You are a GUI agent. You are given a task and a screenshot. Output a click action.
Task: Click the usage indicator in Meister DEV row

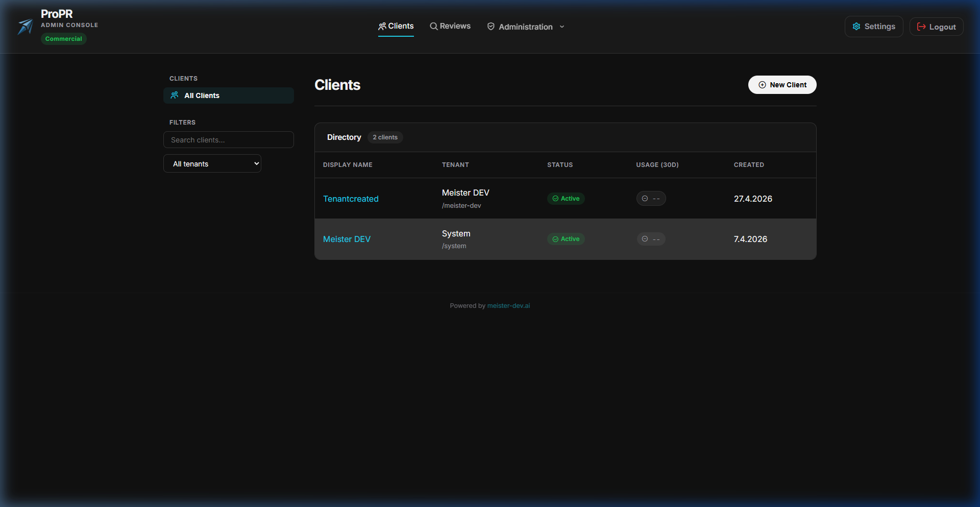tap(651, 239)
